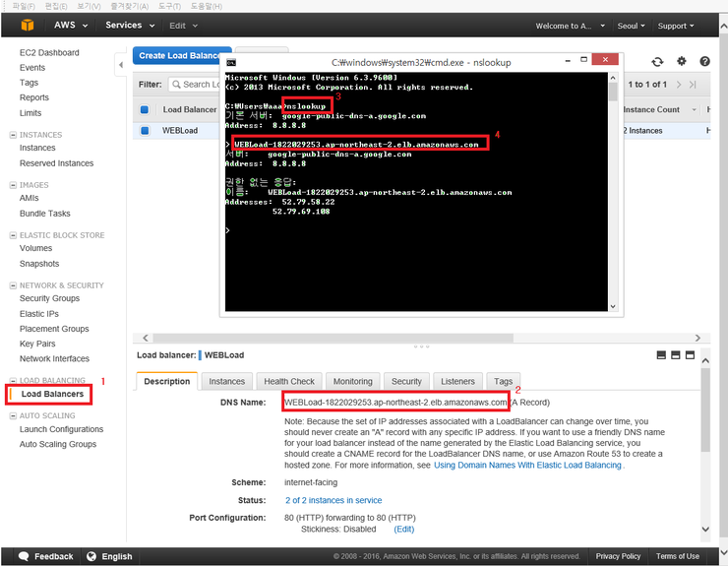Switch to the Listeners tab
The width and height of the screenshot is (728, 566).
click(457, 381)
